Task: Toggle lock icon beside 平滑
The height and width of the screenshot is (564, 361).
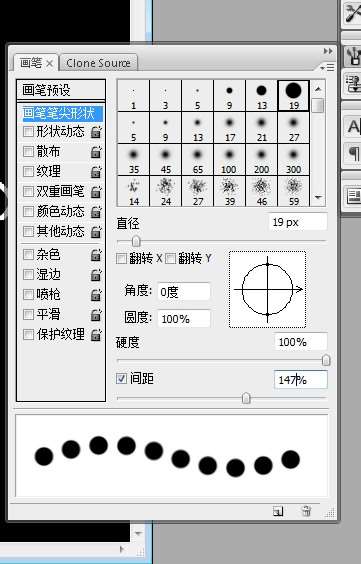Action: 96,315
